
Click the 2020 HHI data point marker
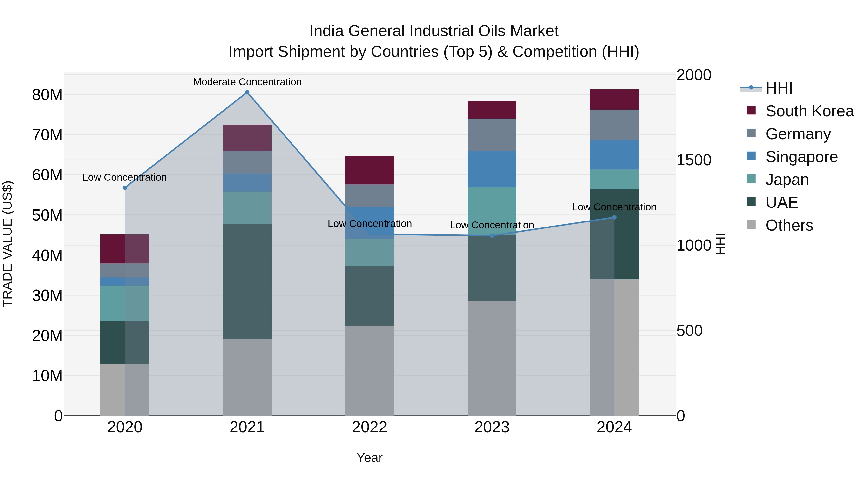[125, 187]
